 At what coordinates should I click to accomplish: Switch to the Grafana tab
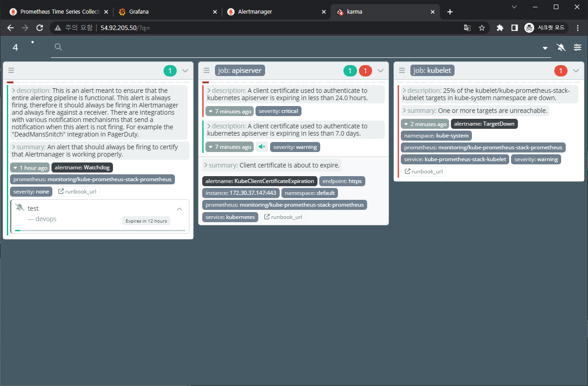point(167,12)
